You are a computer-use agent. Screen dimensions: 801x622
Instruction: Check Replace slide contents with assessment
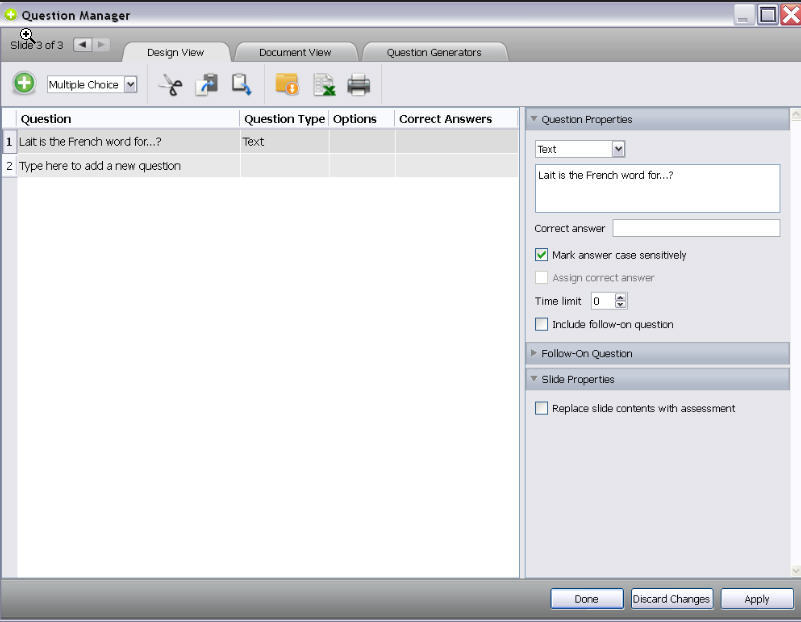coord(541,409)
